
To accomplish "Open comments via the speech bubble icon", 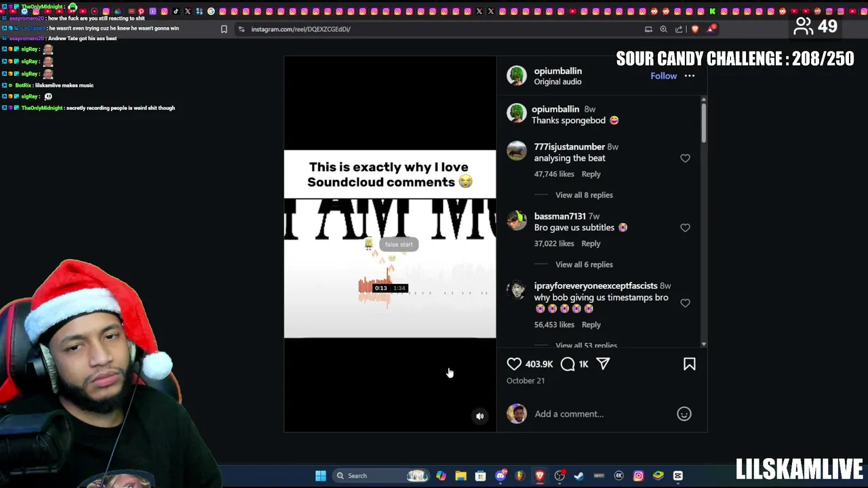I will point(568,364).
